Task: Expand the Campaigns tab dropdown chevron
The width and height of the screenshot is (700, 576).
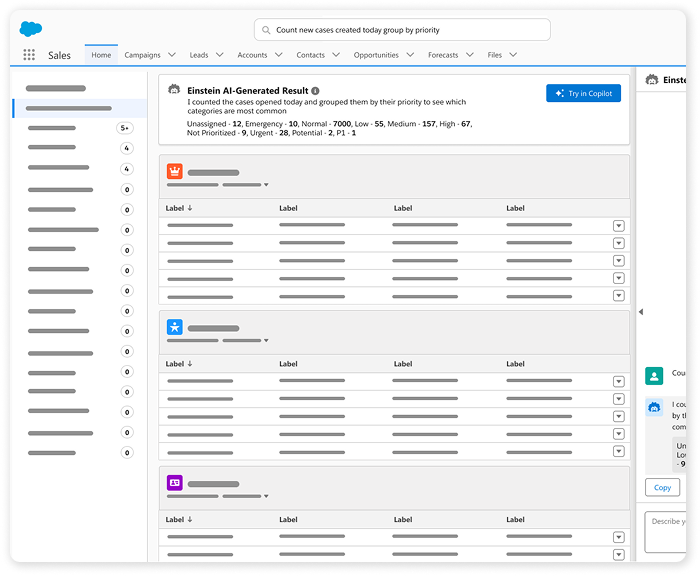Action: click(171, 55)
